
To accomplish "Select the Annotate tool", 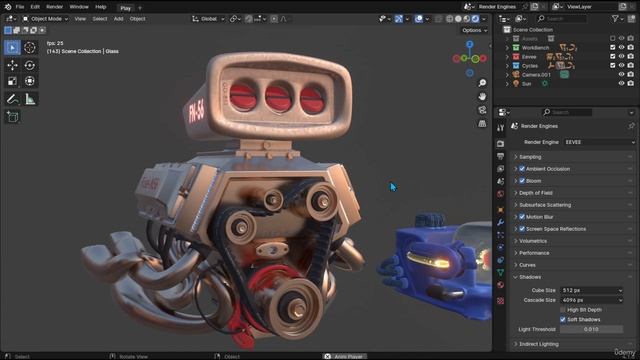I will point(12,99).
